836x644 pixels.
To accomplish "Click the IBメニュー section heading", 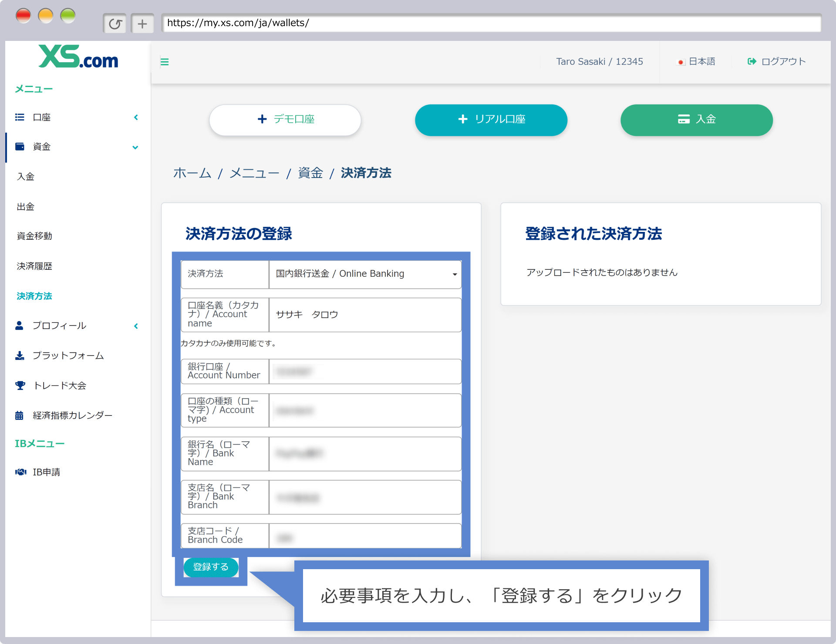I will [40, 444].
